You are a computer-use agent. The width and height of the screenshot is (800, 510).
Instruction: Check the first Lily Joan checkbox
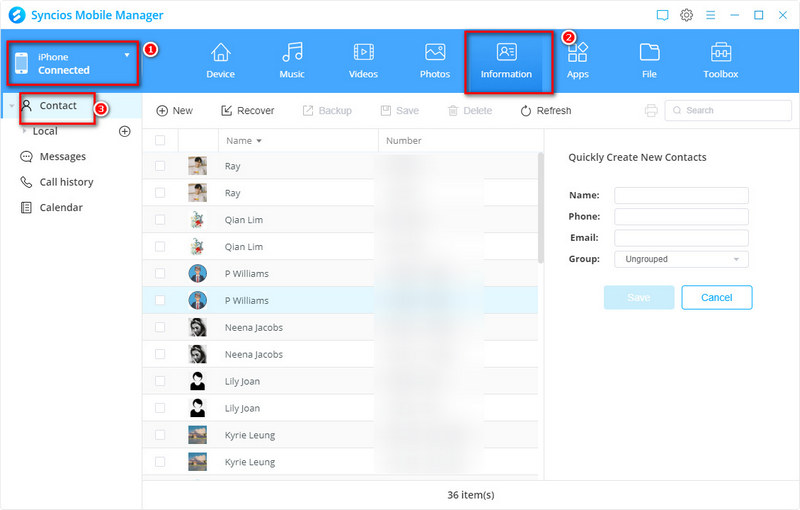coord(160,381)
